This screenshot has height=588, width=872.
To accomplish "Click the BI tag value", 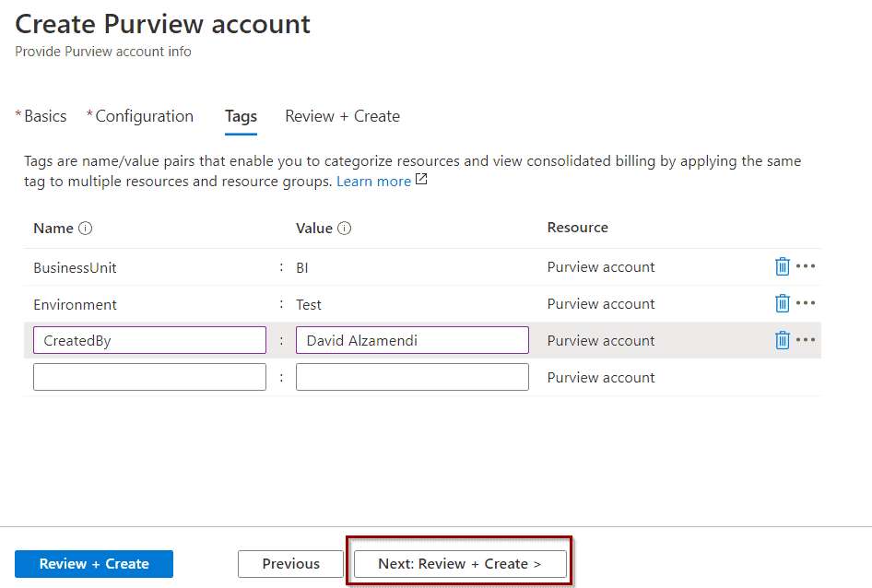I will [302, 267].
